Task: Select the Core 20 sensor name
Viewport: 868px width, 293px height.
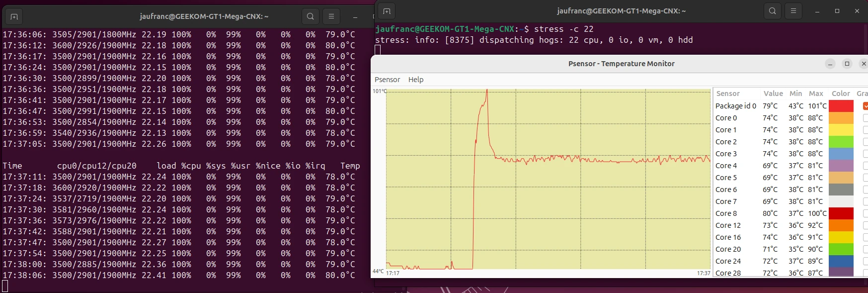Action: (728, 249)
